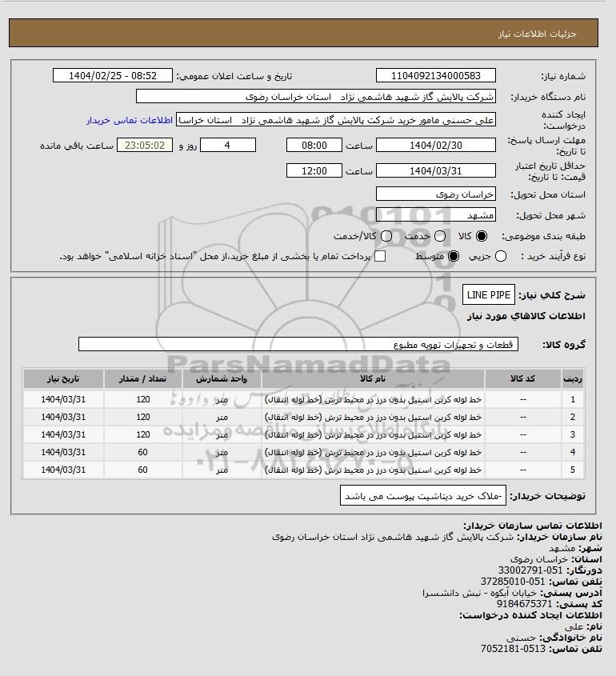This screenshot has width=616, height=676.
Task: Click the deadline hour field 08:00
Action: (x=314, y=145)
